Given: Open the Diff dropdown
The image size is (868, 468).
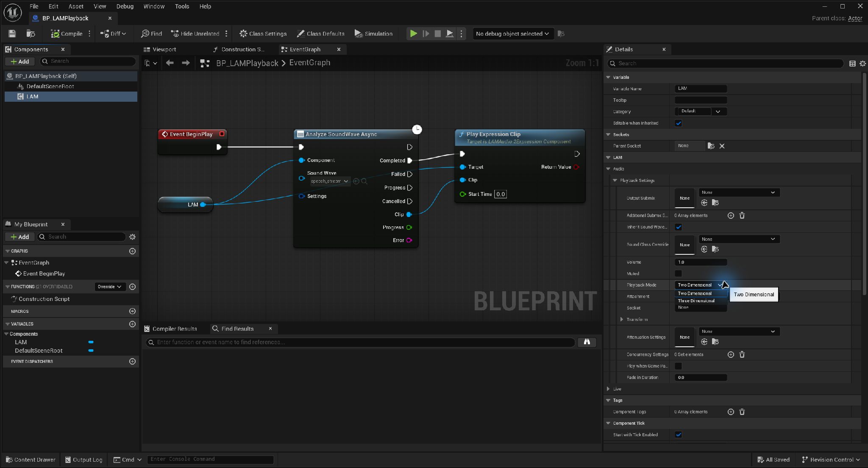Looking at the screenshot, I should click(x=113, y=33).
